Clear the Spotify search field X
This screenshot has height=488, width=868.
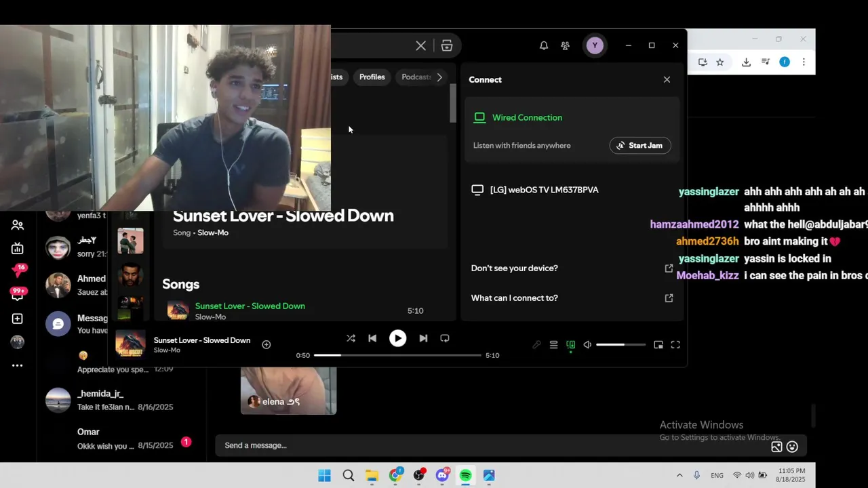click(x=421, y=45)
